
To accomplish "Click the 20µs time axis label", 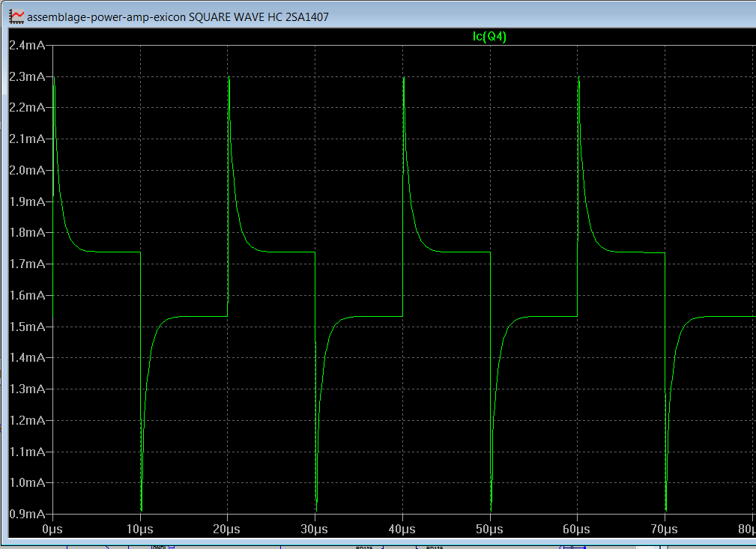I will (227, 530).
